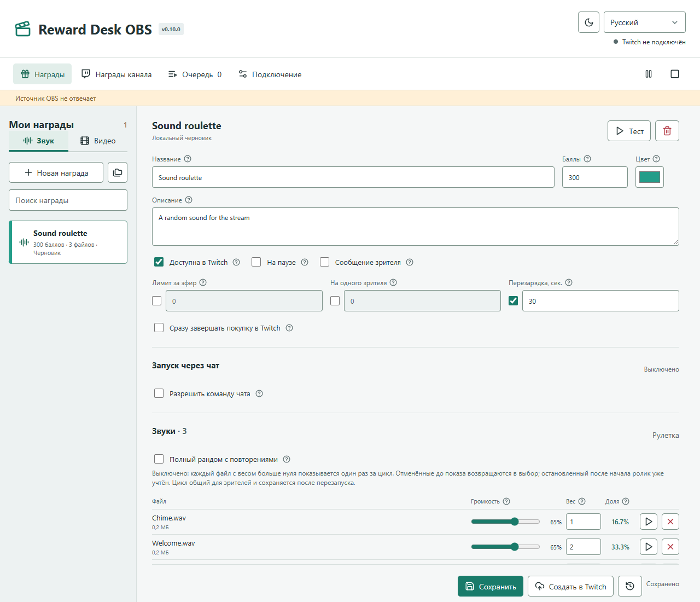Click the pause columns icon in the tab bar

coord(649,74)
